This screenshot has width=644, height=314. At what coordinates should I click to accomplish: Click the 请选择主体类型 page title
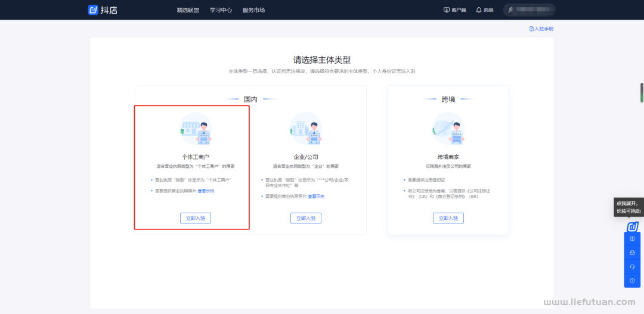[x=321, y=60]
